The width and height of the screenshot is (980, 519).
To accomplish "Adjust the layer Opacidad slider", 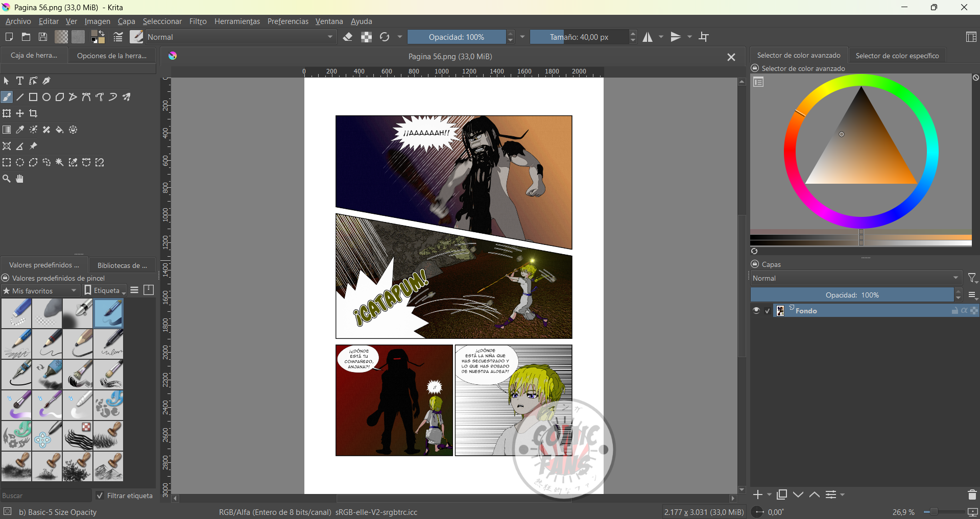I will pos(852,295).
